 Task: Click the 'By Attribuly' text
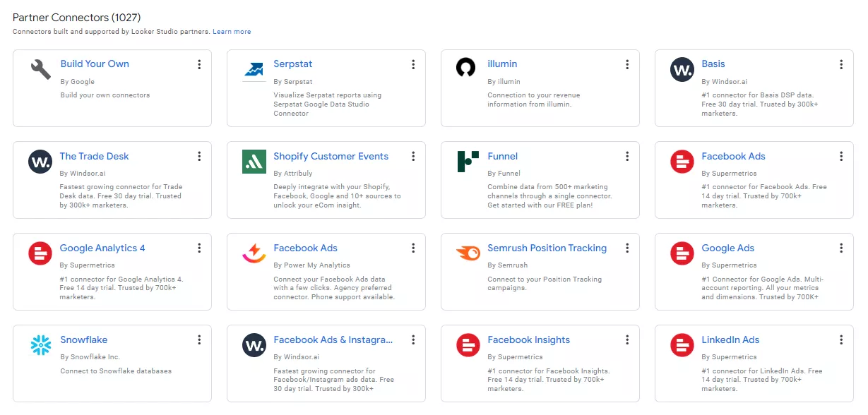tap(293, 173)
